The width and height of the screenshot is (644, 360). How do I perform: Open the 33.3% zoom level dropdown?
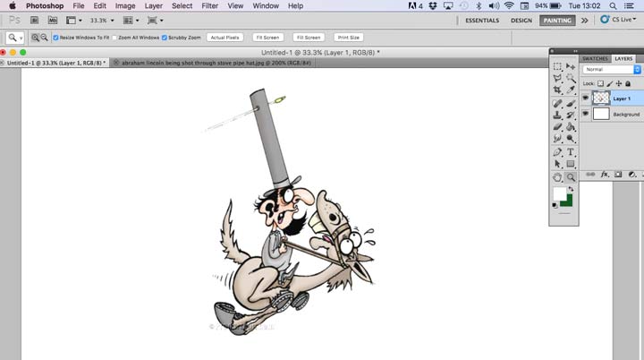coord(102,21)
